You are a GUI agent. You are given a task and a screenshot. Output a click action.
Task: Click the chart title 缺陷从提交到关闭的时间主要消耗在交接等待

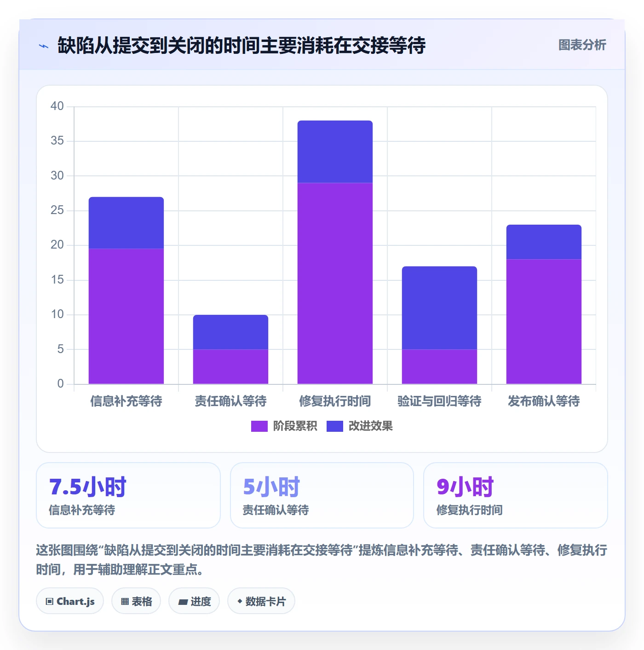[x=241, y=46]
